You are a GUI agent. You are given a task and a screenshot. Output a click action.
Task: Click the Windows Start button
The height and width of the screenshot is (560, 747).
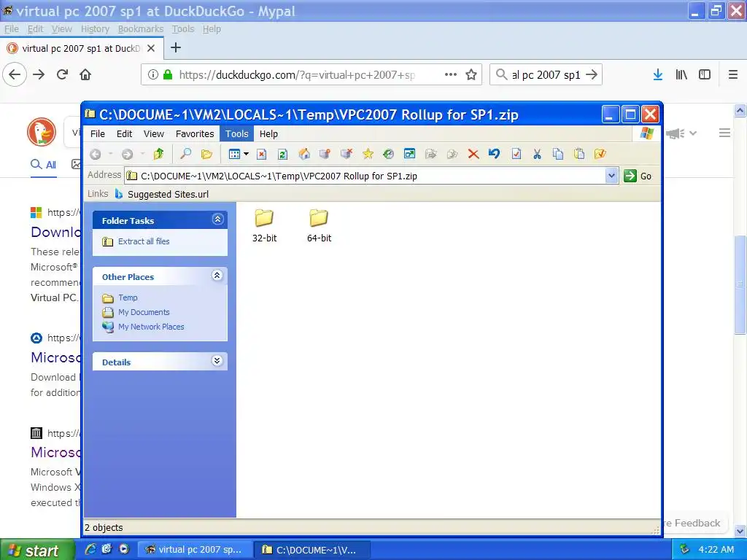pyautogui.click(x=38, y=550)
